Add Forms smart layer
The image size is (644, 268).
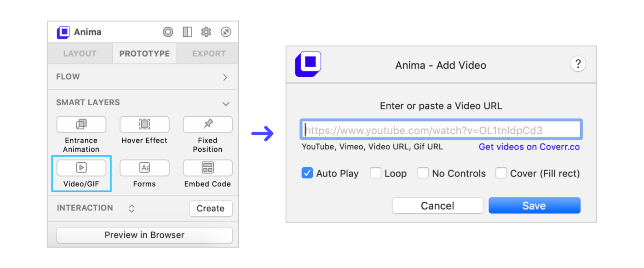tap(144, 168)
